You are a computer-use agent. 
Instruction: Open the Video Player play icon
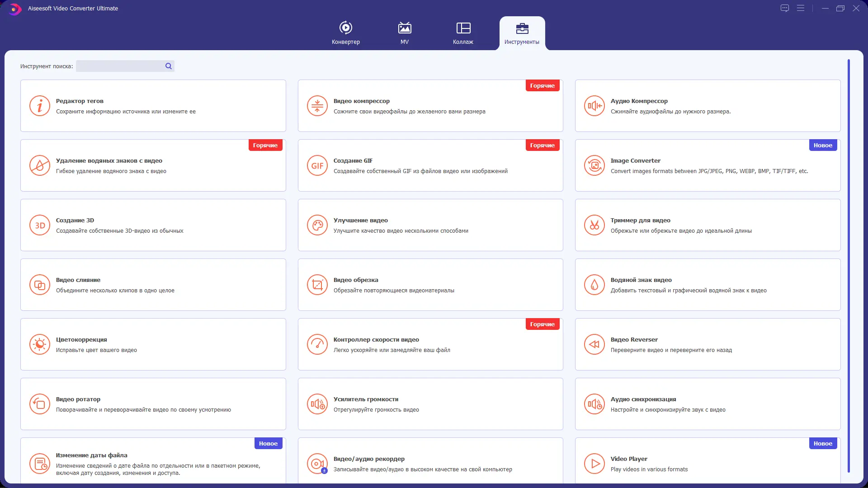(594, 464)
